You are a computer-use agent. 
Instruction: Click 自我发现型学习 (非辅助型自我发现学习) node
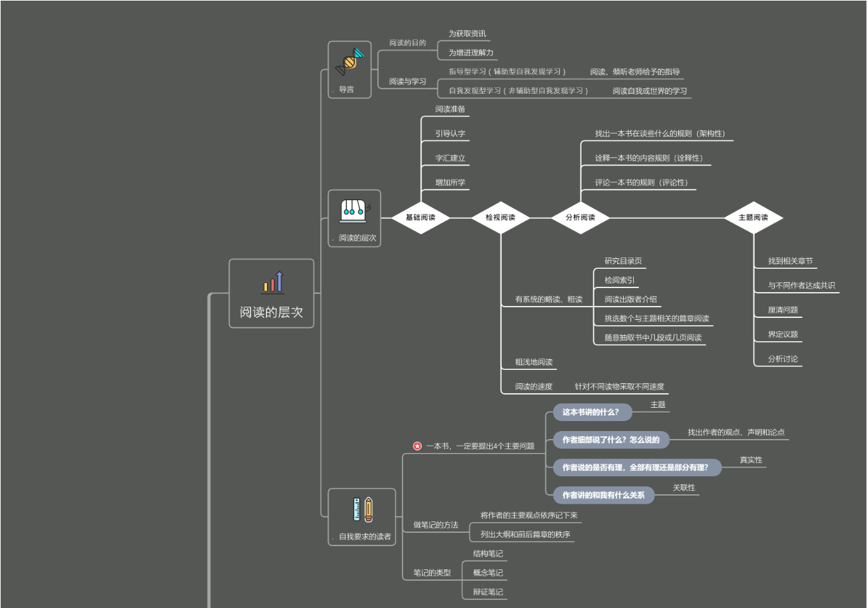coord(519,91)
